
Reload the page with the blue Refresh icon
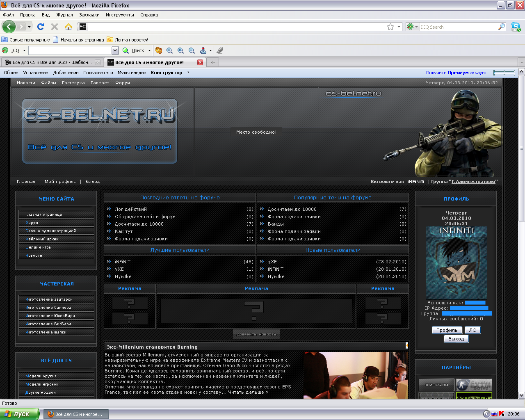pyautogui.click(x=40, y=27)
